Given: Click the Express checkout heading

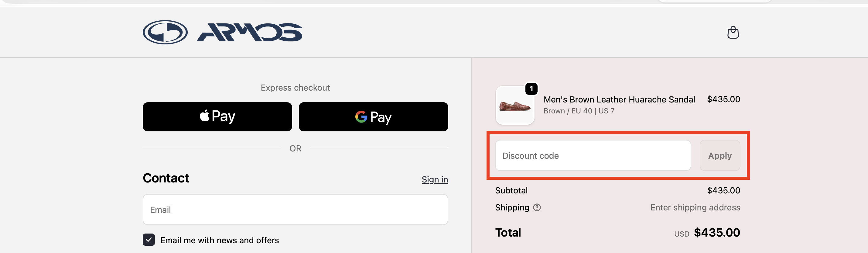Looking at the screenshot, I should pyautogui.click(x=295, y=88).
